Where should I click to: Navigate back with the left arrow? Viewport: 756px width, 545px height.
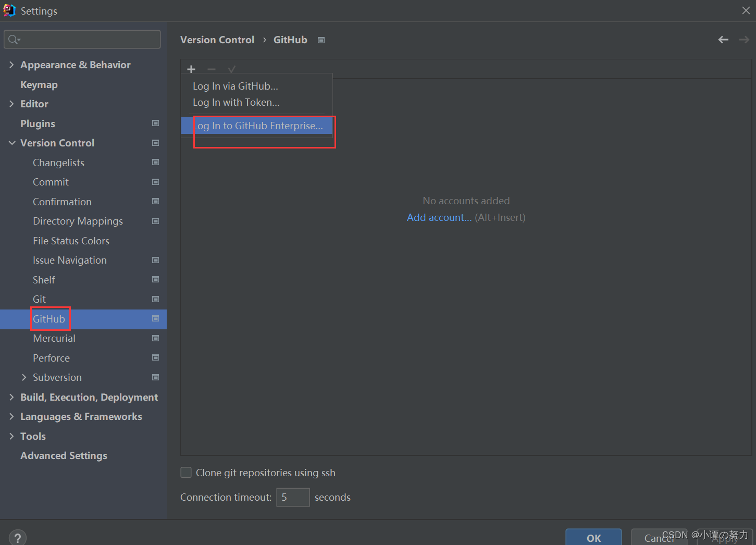coord(723,40)
